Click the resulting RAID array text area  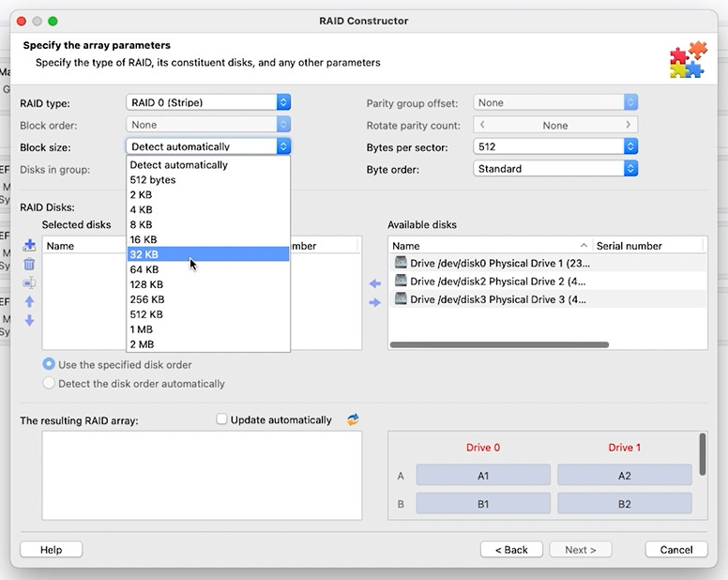pyautogui.click(x=202, y=476)
